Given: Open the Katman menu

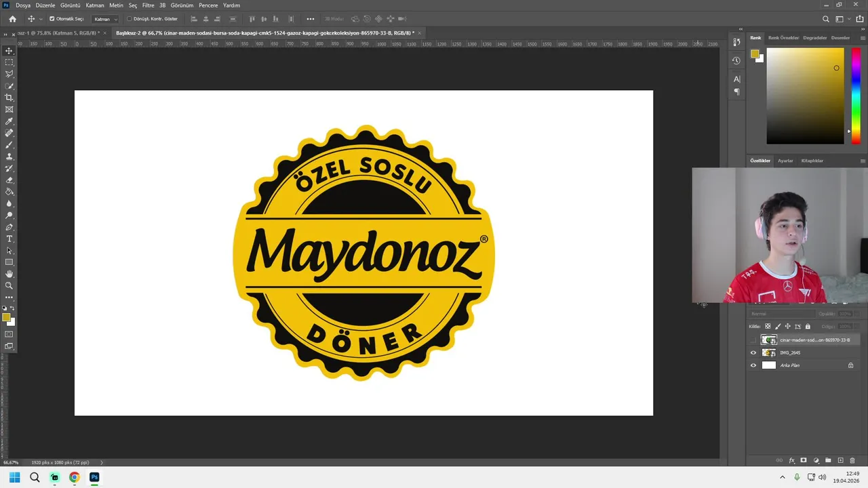Looking at the screenshot, I should click(95, 5).
